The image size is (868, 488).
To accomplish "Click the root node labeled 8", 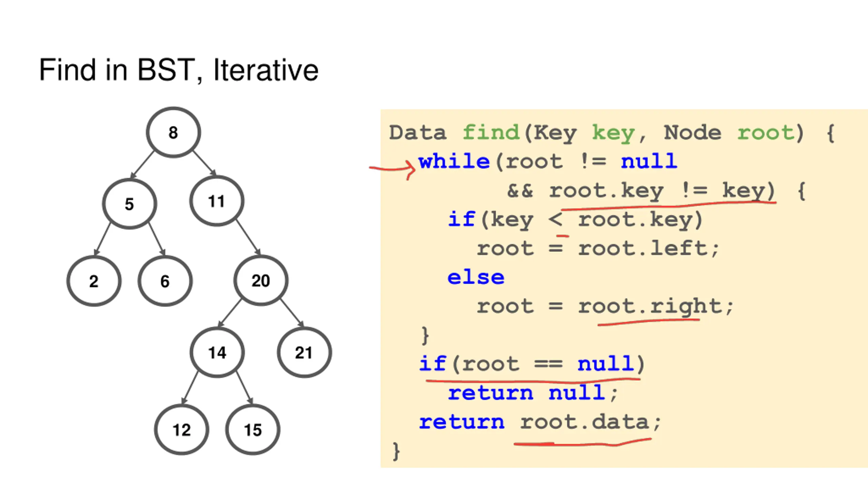I will pos(173,133).
